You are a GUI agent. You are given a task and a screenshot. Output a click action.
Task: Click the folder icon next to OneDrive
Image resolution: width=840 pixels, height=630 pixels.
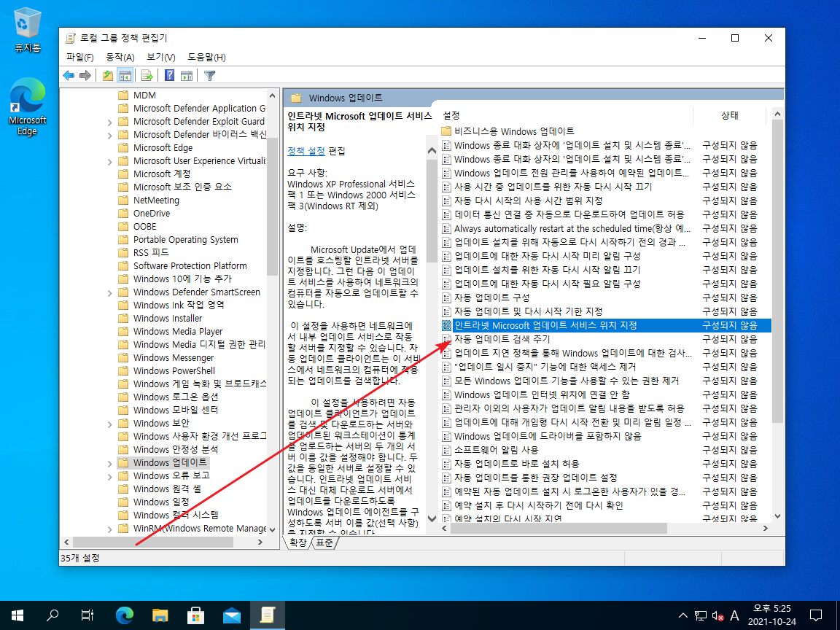click(123, 213)
